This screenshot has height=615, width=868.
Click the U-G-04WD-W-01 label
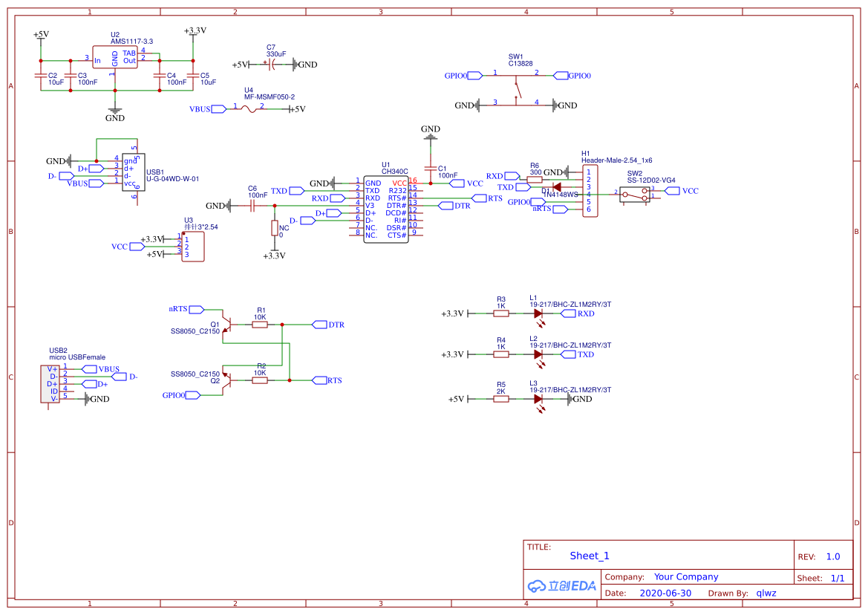coord(173,179)
